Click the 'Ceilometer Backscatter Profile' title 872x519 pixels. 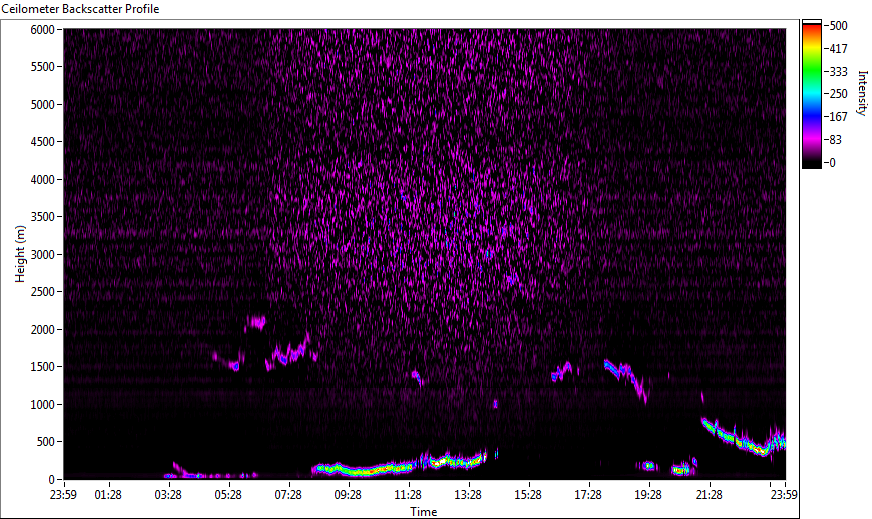tap(81, 9)
